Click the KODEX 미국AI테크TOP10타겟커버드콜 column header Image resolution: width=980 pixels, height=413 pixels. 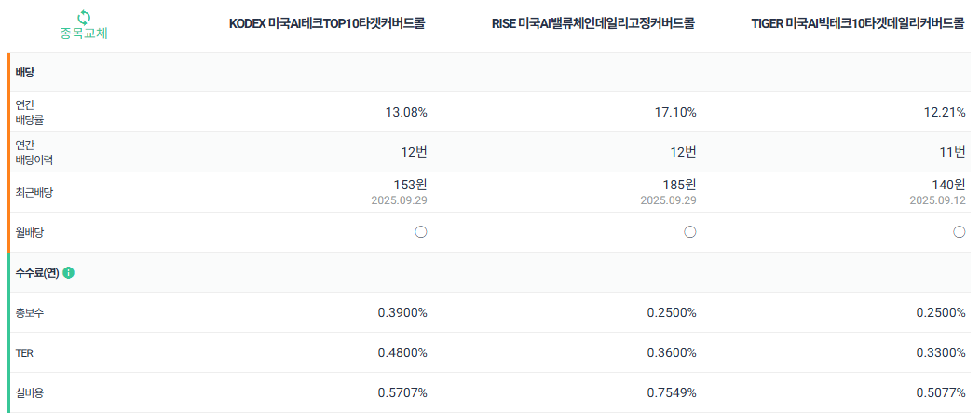[328, 24]
